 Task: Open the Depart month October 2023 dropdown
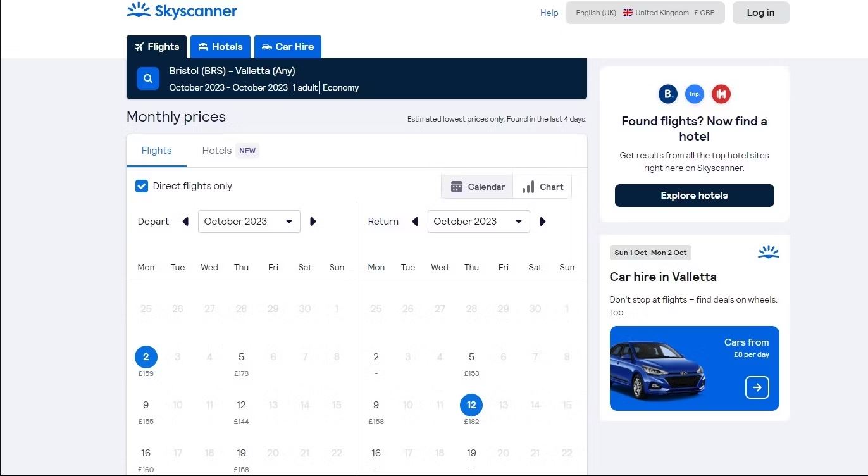[x=249, y=222]
